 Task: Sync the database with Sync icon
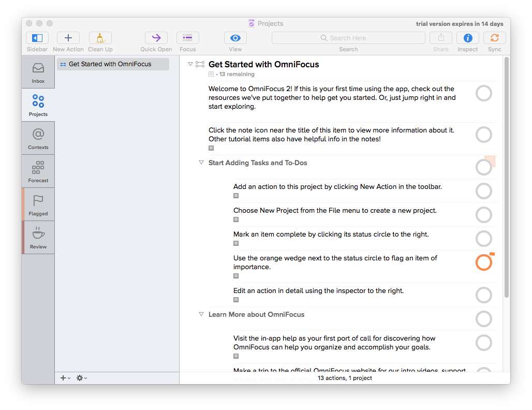point(494,38)
